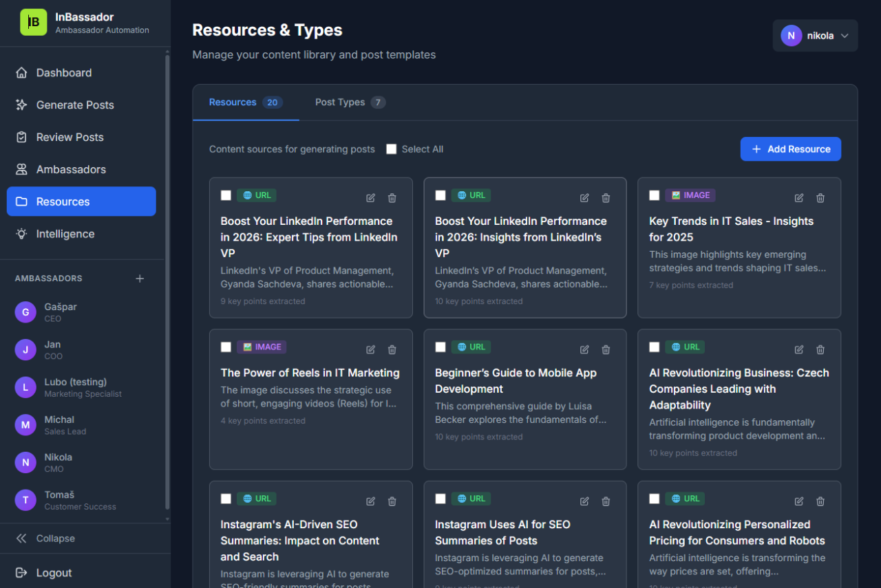The width and height of the screenshot is (881, 588).
Task: Check the Select All checkbox
Action: (x=392, y=149)
